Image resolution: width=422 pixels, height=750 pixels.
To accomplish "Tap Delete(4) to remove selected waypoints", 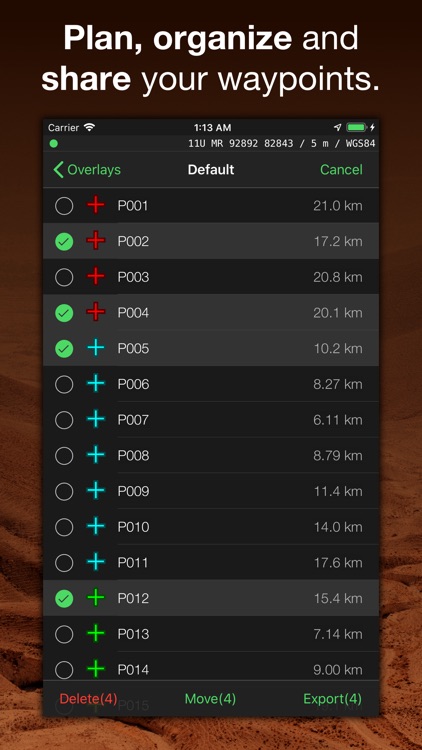I will pyautogui.click(x=88, y=699).
